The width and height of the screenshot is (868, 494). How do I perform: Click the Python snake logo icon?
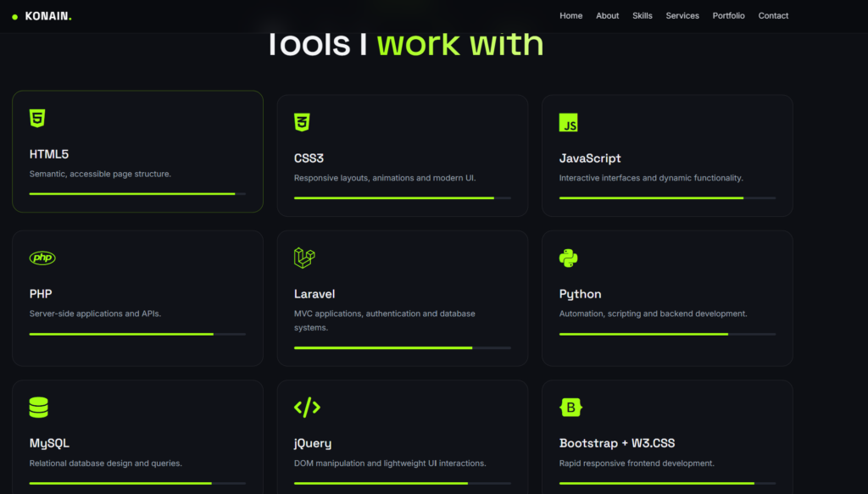pos(568,258)
